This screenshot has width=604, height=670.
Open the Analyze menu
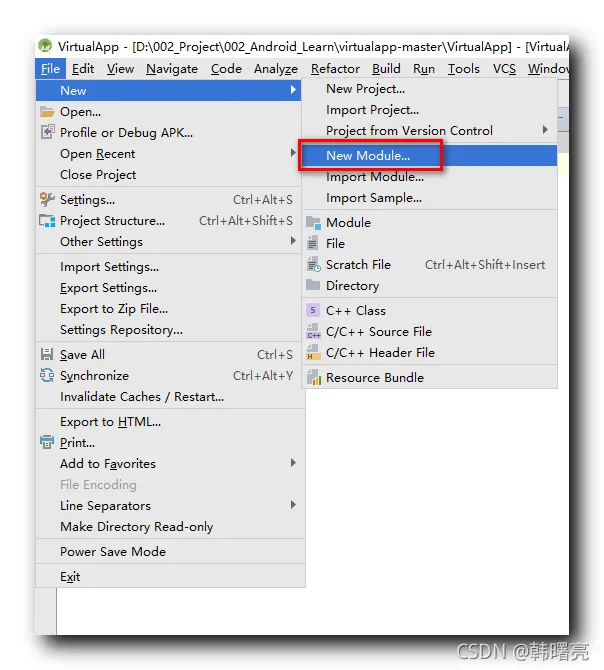(276, 69)
